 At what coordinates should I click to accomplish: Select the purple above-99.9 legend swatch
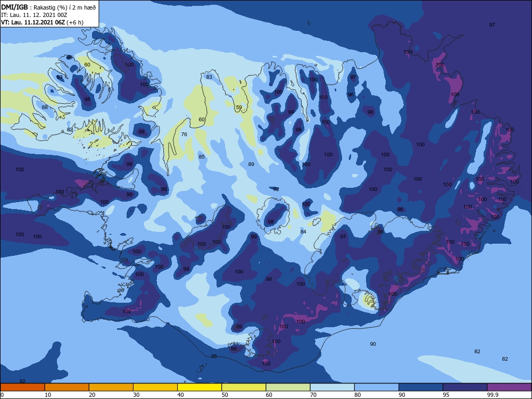(x=509, y=387)
